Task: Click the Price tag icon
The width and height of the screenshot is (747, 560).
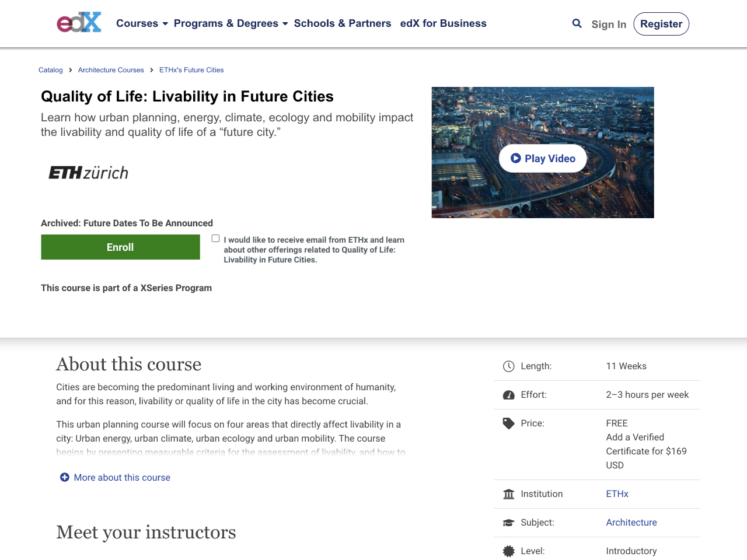Action: click(507, 423)
